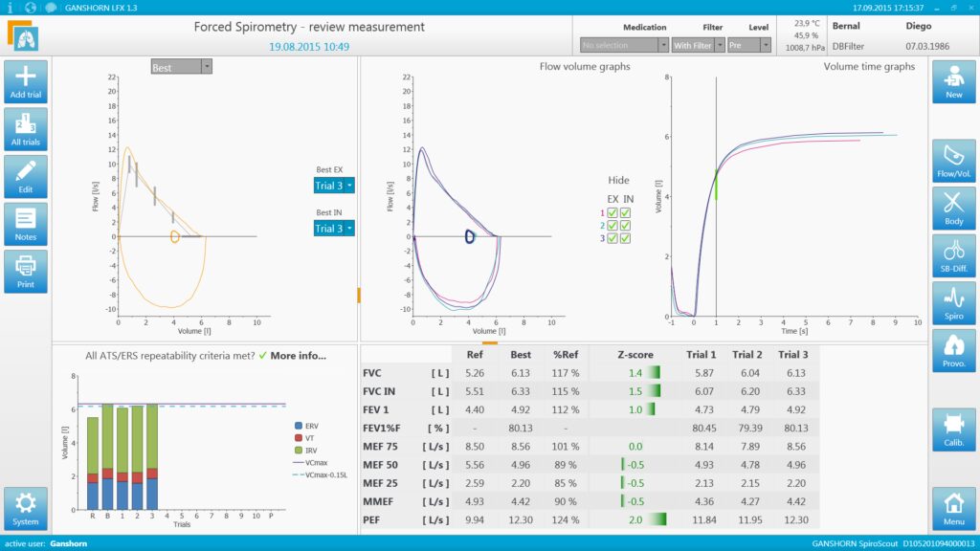Open the All trials view
The image size is (980, 551).
pos(26,129)
